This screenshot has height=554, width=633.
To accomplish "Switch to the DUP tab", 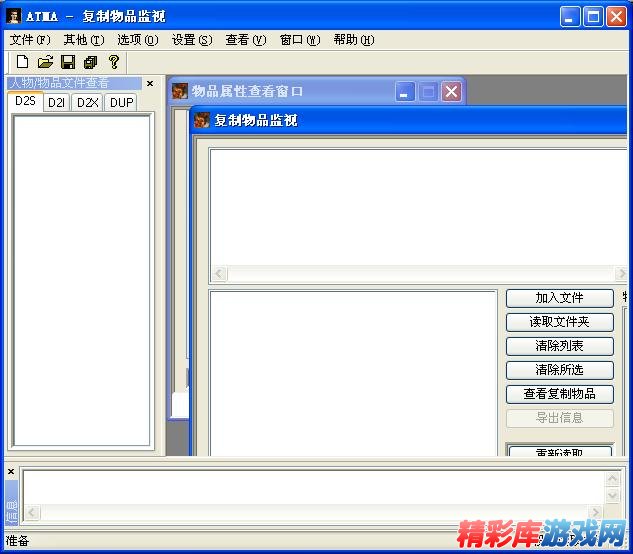I will coord(121,102).
